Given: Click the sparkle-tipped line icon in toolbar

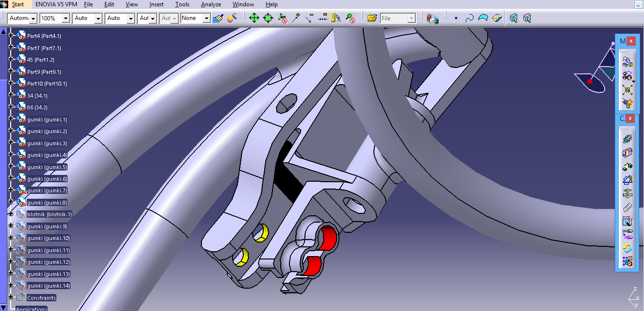Looking at the screenshot, I should point(296,18).
